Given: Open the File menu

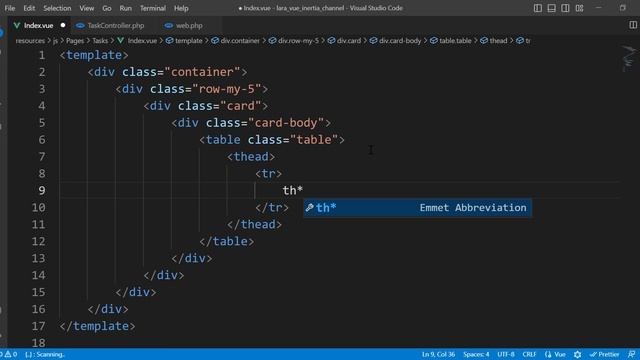Looking at the screenshot, I should [10, 8].
